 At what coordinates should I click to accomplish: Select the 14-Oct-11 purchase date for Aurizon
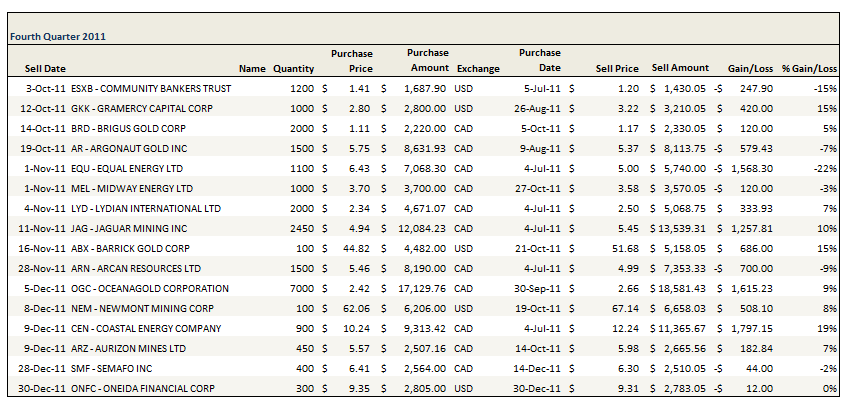tap(540, 348)
